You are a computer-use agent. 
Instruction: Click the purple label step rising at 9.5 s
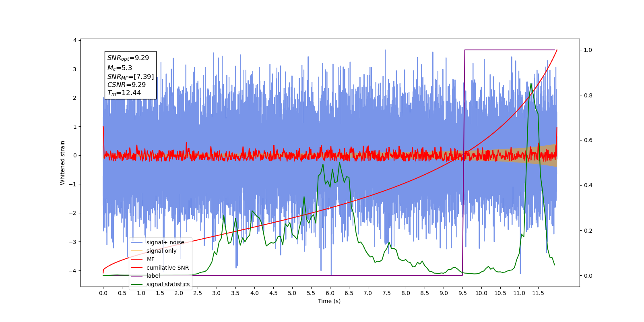(464, 163)
